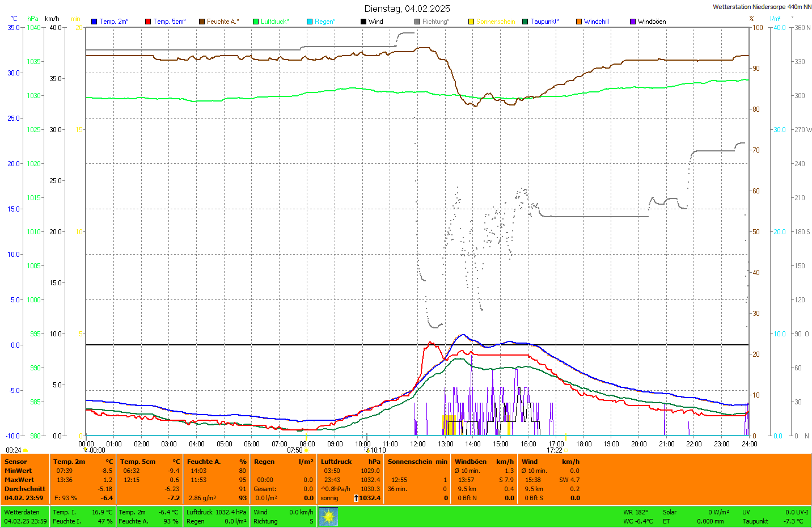The width and height of the screenshot is (812, 528).
Task: Click the Sonnenschein min table header
Action: (x=417, y=462)
